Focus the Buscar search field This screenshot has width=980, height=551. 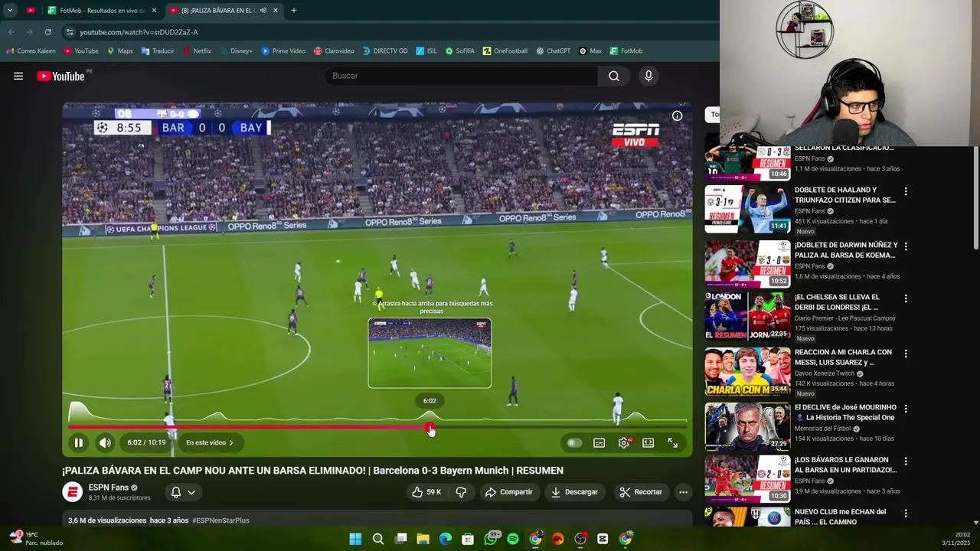[462, 76]
